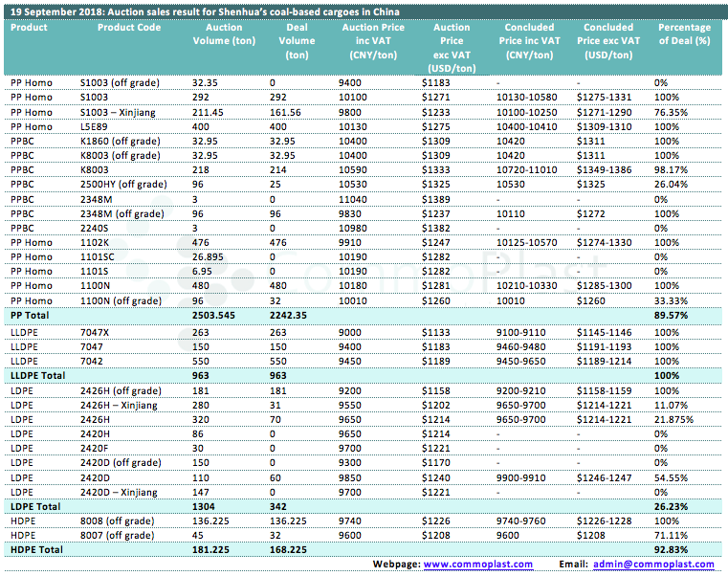Click the LDPE Total row label
This screenshot has height=576, width=728.
pos(34,505)
